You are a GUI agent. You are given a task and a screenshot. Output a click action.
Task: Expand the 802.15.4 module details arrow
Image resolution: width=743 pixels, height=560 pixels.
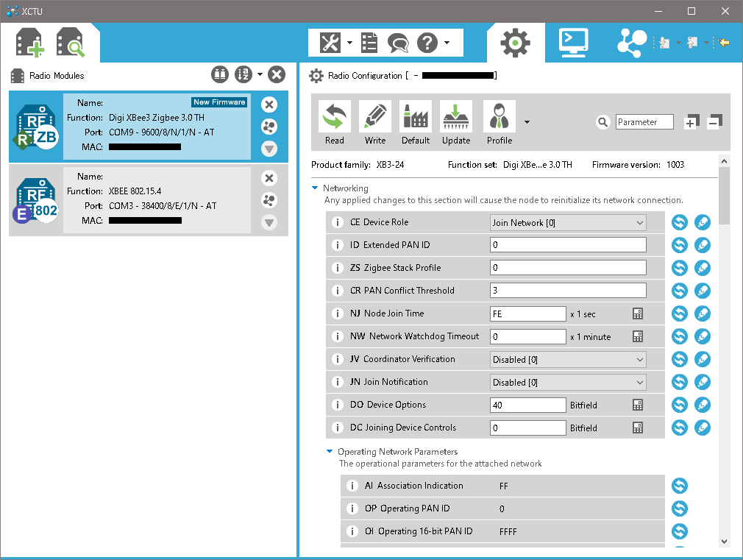pos(269,222)
